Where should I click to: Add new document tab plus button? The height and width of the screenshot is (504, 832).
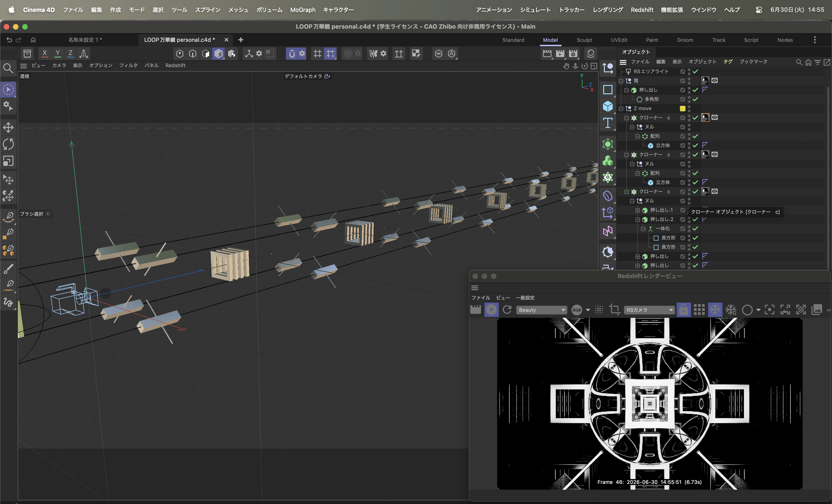coord(241,40)
